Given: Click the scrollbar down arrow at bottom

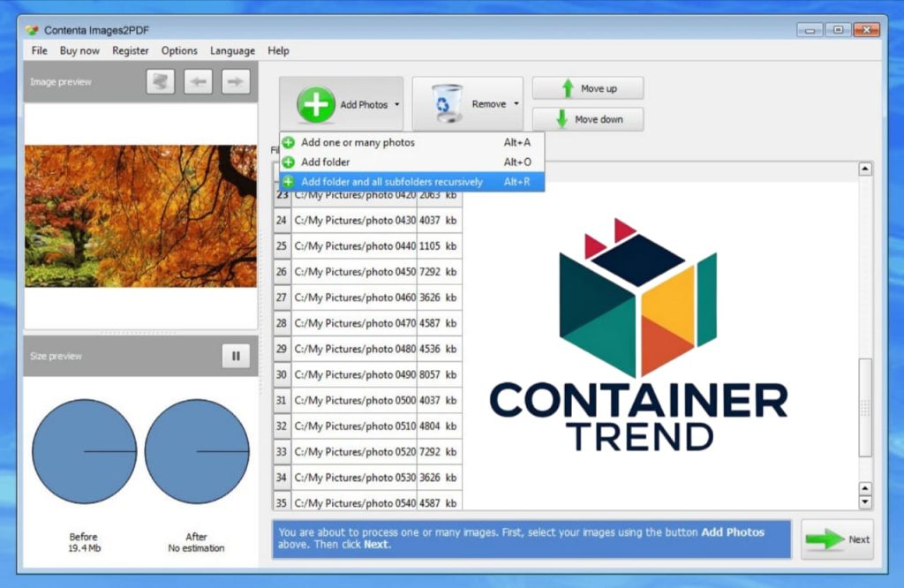Looking at the screenshot, I should pyautogui.click(x=865, y=502).
